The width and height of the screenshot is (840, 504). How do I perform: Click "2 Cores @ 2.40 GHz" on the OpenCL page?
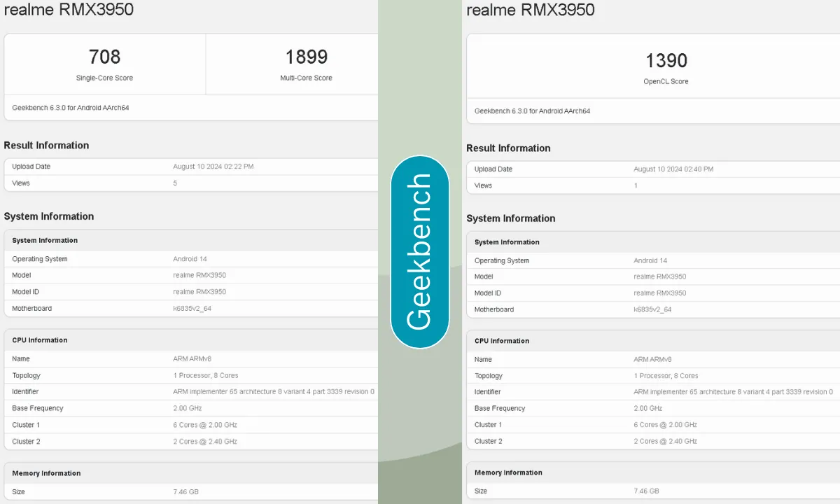(x=665, y=442)
